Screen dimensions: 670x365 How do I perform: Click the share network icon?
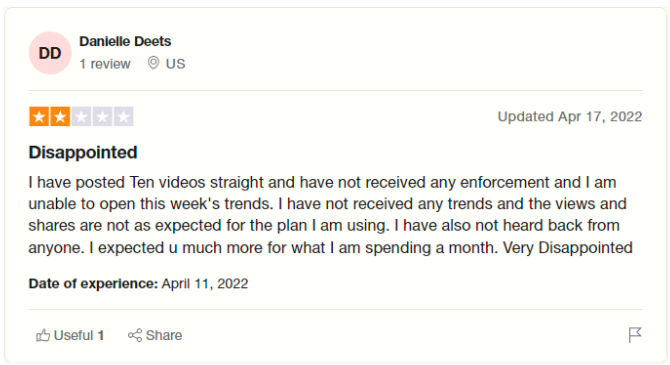[135, 336]
